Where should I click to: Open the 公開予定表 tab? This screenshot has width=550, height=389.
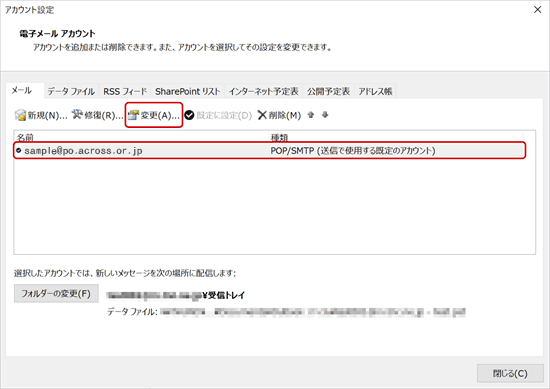click(x=328, y=91)
